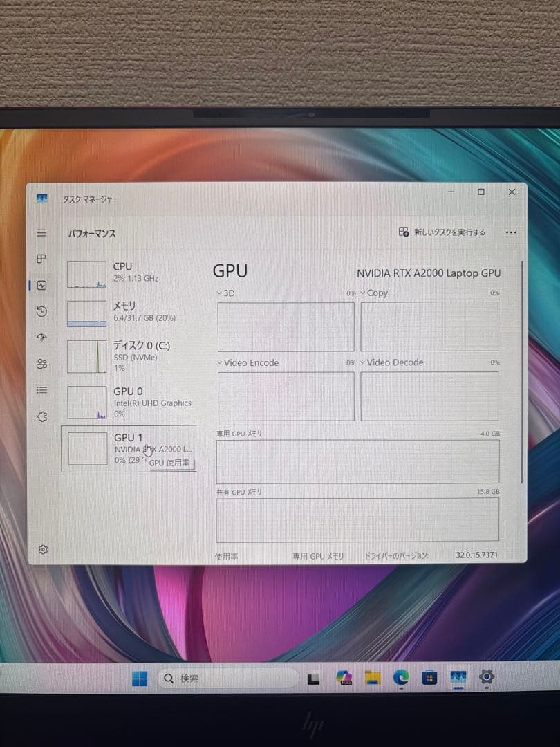
Task: Minimize the Task Manager window
Action: [451, 192]
